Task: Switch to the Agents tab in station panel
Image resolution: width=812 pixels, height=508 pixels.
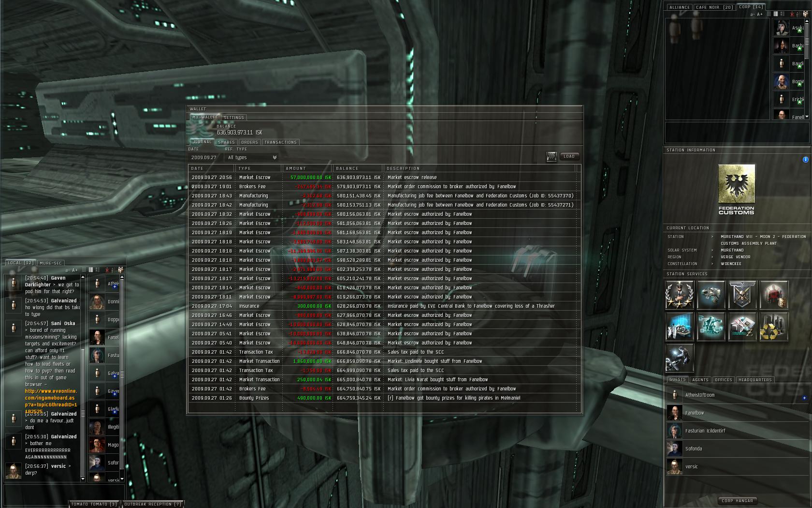Action: 700,380
